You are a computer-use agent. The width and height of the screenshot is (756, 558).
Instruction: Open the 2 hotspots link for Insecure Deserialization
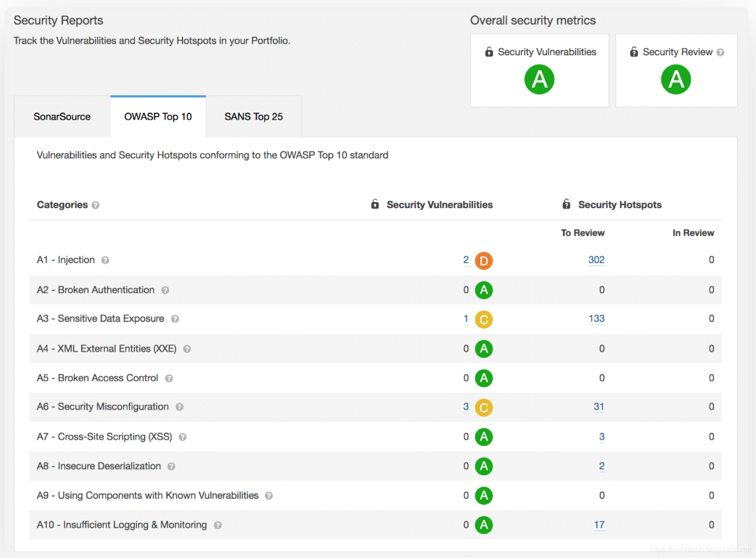tap(602, 466)
